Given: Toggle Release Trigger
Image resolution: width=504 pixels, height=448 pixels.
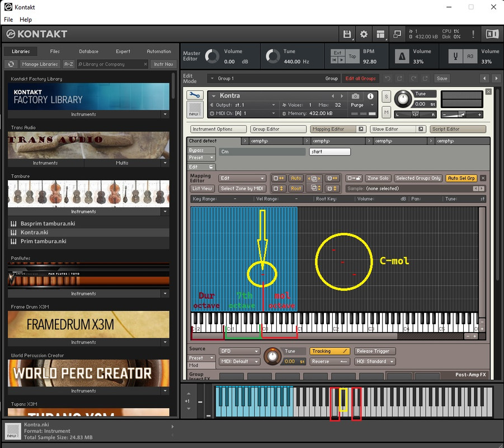Looking at the screenshot, I should pos(374,351).
